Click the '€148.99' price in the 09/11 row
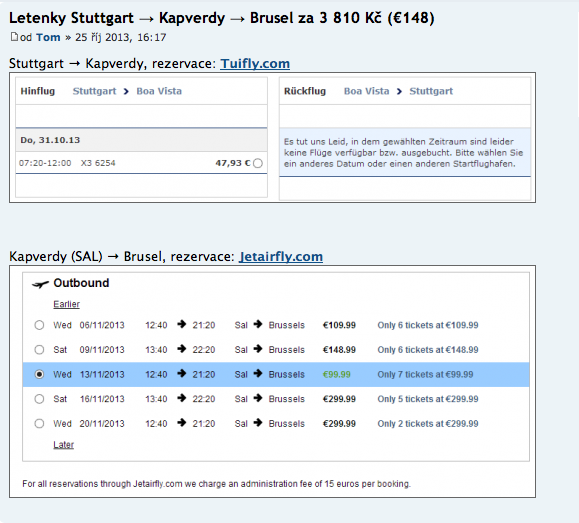The width and height of the screenshot is (579, 523). (x=339, y=349)
